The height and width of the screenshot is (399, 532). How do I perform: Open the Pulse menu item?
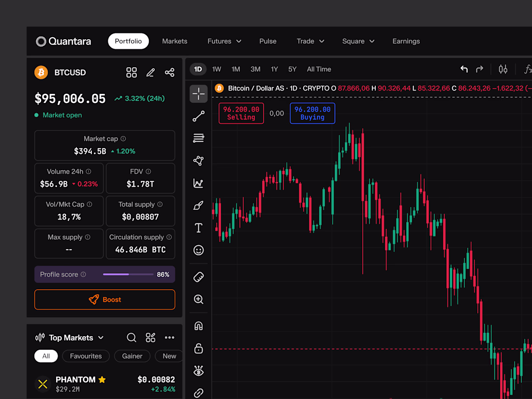pos(268,41)
